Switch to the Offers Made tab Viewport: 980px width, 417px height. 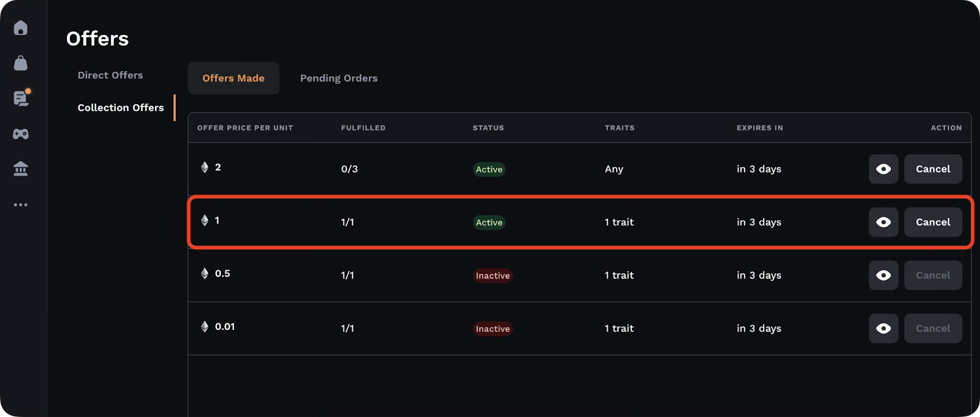pos(233,78)
